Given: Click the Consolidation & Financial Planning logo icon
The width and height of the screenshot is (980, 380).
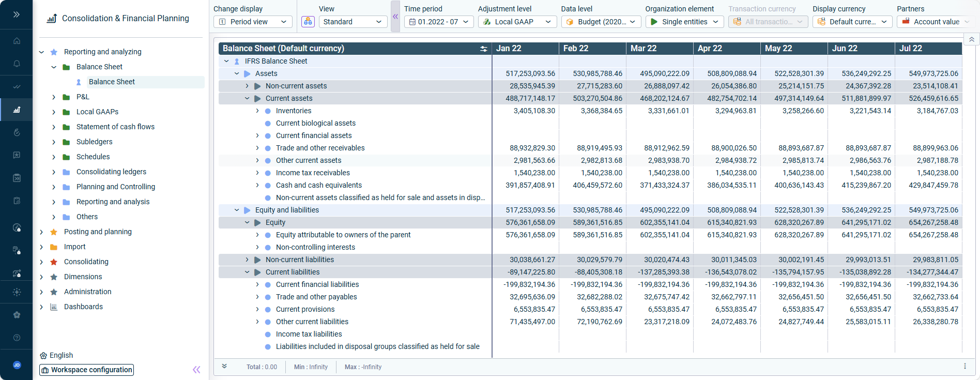Looking at the screenshot, I should [x=52, y=19].
